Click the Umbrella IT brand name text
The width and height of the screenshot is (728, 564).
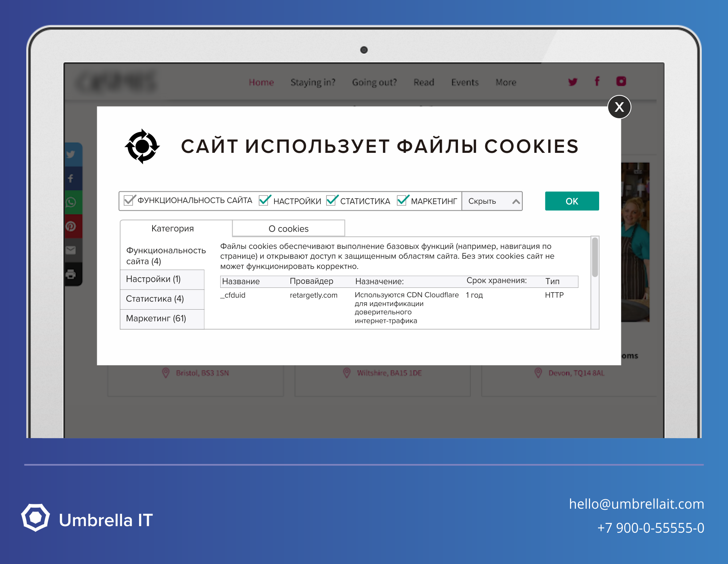(x=106, y=520)
